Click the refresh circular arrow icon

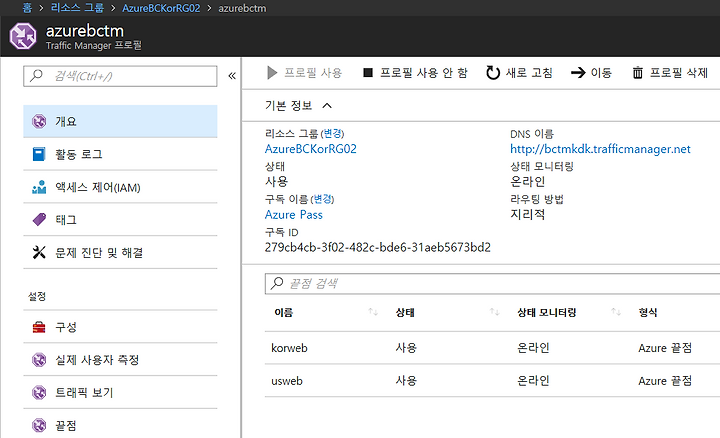click(493, 73)
